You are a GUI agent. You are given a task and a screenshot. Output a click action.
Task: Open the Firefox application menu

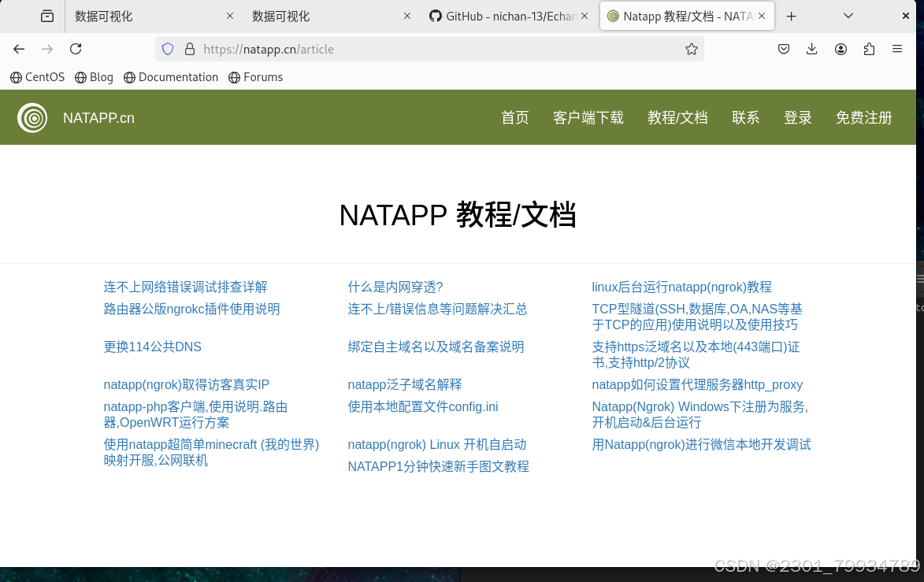897,49
